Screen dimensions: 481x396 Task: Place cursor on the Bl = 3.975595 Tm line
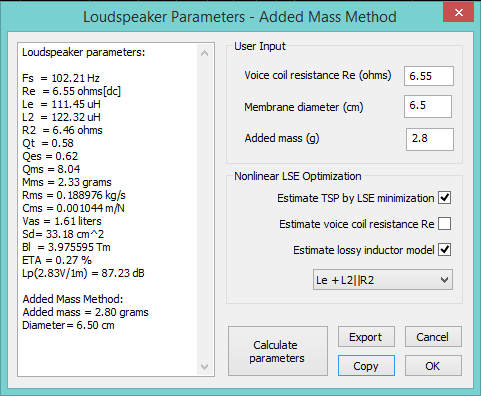pos(66,247)
